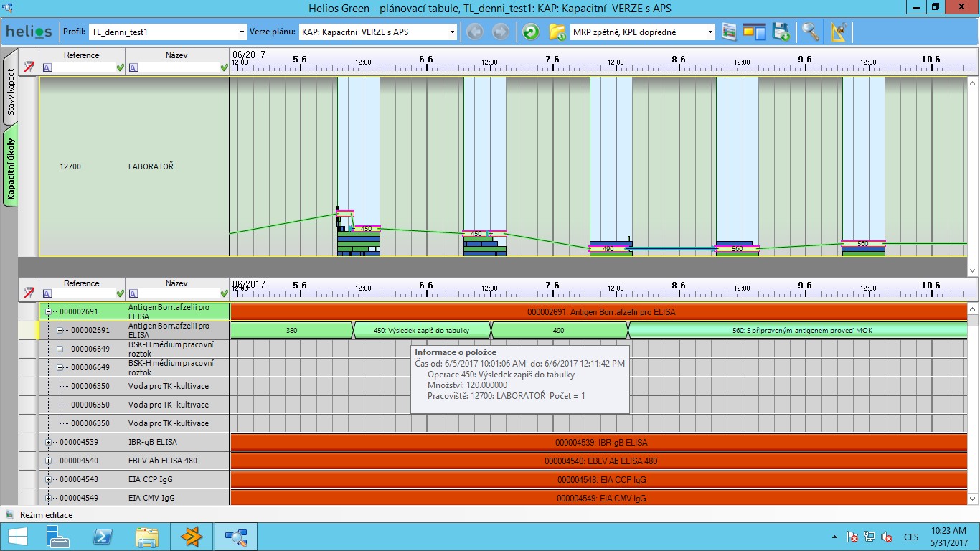The image size is (980, 551).
Task: Toggle green check in lower Reference filter
Action: (120, 293)
